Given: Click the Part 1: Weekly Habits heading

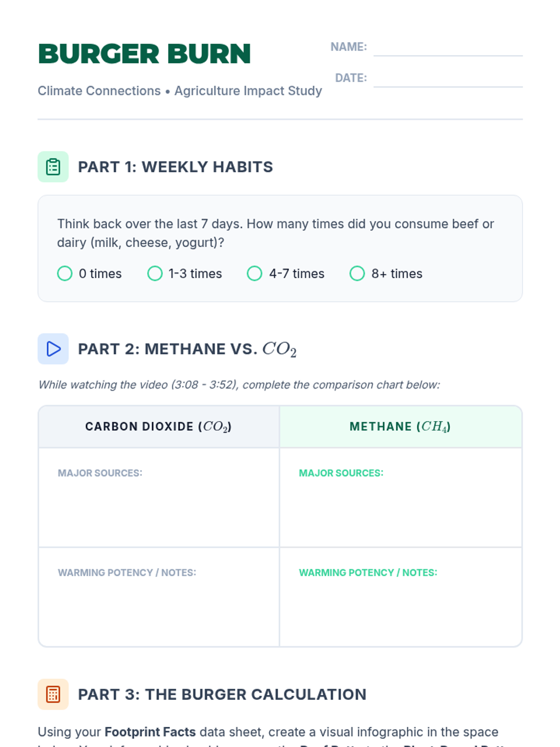Looking at the screenshot, I should coord(175,167).
